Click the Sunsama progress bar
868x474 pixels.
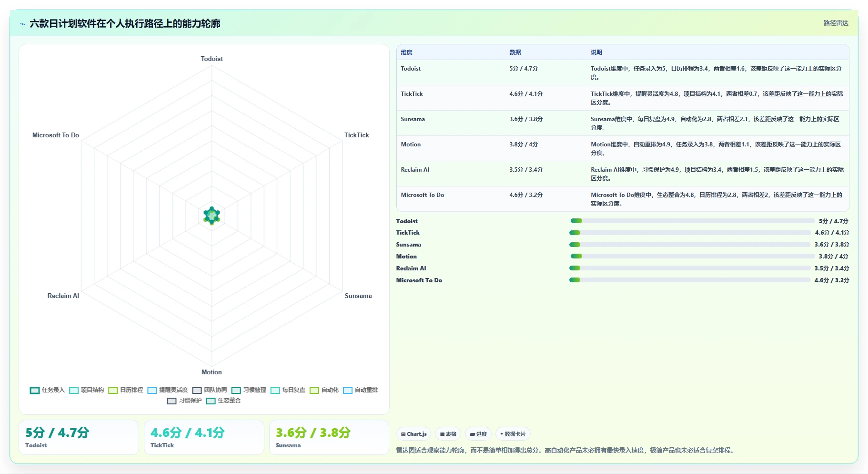(x=690, y=245)
